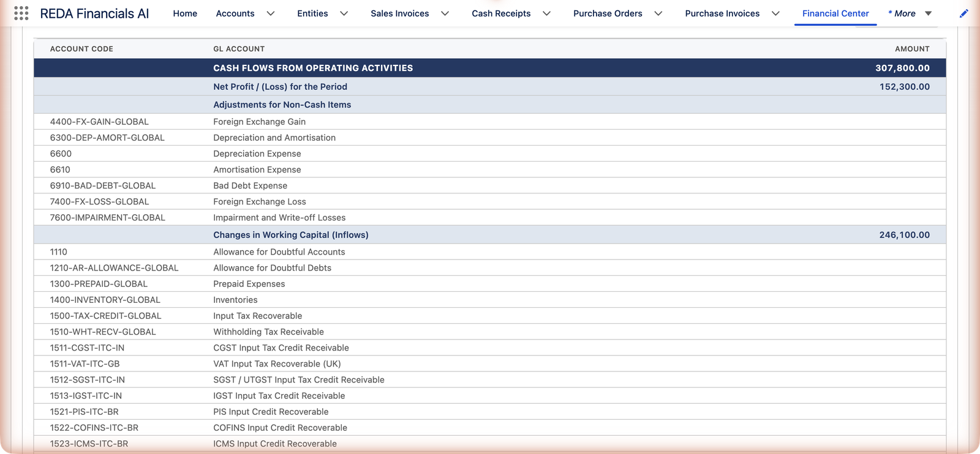Click account code 6600
This screenshot has width=980, height=454.
(x=61, y=154)
